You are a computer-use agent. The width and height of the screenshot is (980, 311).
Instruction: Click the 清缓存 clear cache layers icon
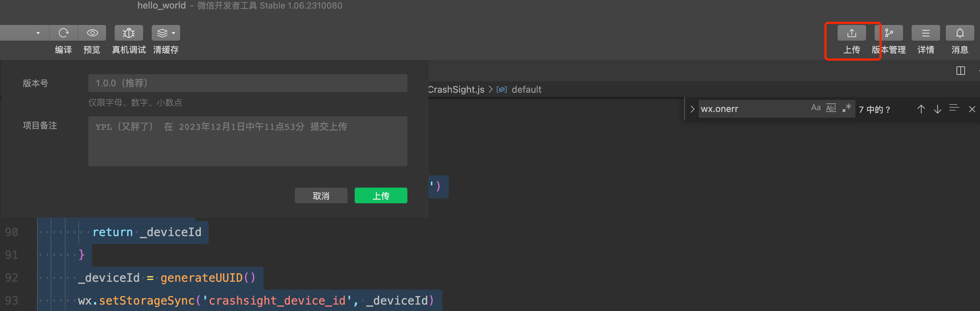point(162,33)
